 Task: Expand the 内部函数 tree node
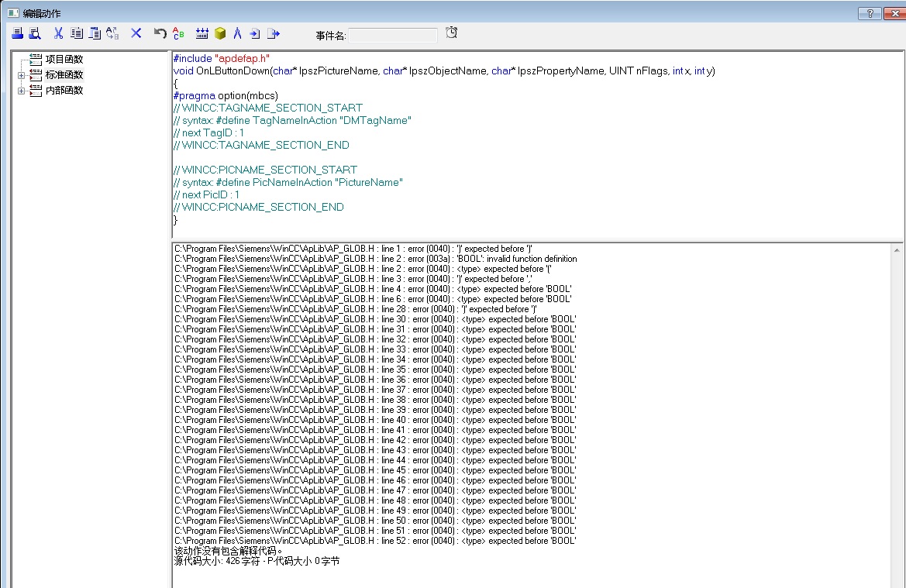click(22, 91)
